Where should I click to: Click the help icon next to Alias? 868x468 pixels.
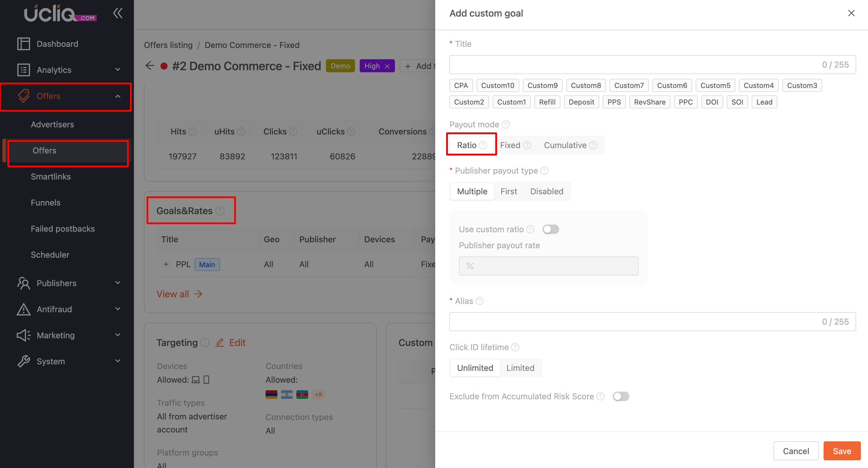pyautogui.click(x=480, y=301)
